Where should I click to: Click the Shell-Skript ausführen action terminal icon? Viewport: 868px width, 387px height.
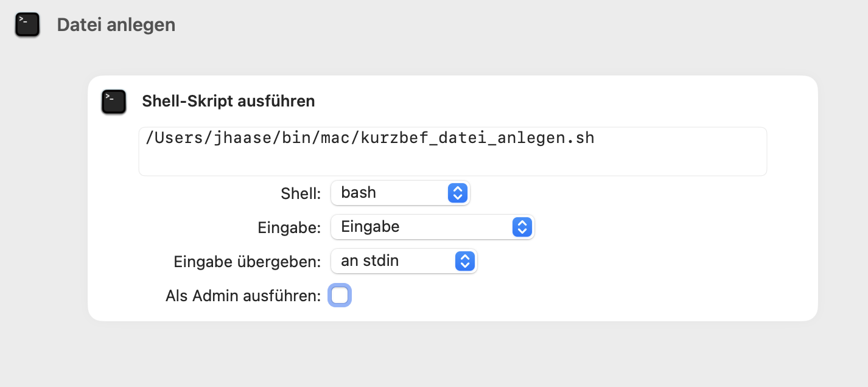pyautogui.click(x=114, y=102)
